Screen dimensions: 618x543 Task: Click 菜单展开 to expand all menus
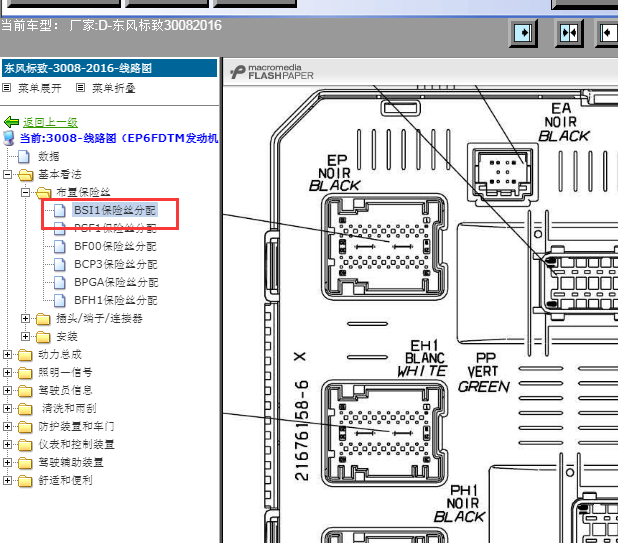point(39,88)
